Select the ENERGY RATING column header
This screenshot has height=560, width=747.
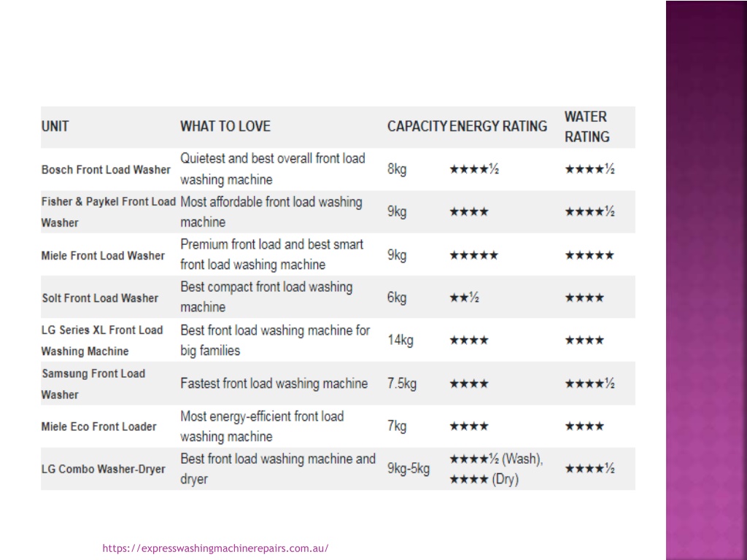click(498, 126)
